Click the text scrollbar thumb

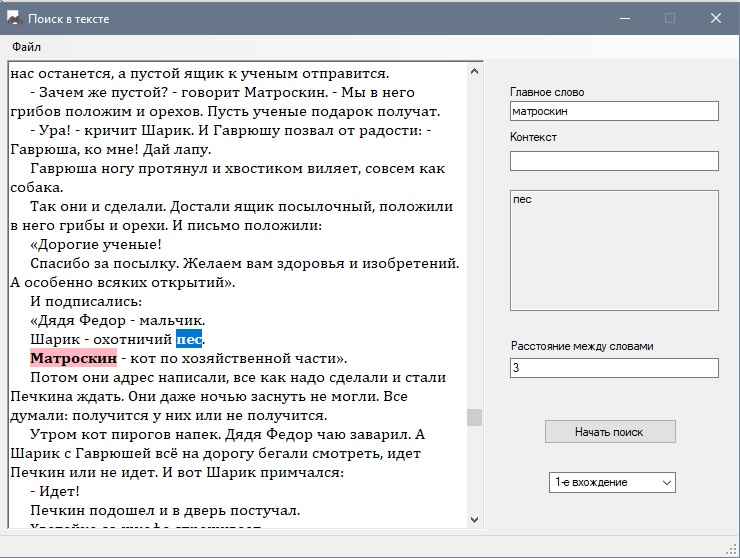pos(474,417)
